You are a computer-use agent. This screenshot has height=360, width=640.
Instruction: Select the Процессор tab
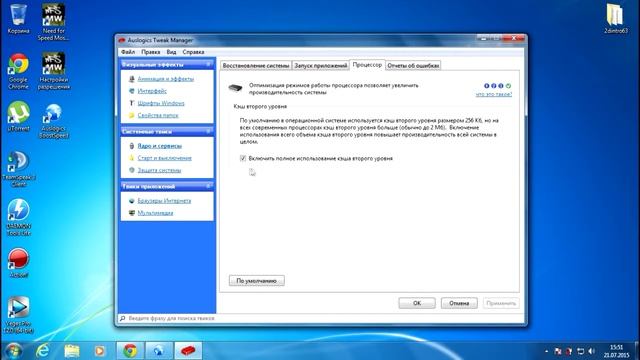coord(367,64)
